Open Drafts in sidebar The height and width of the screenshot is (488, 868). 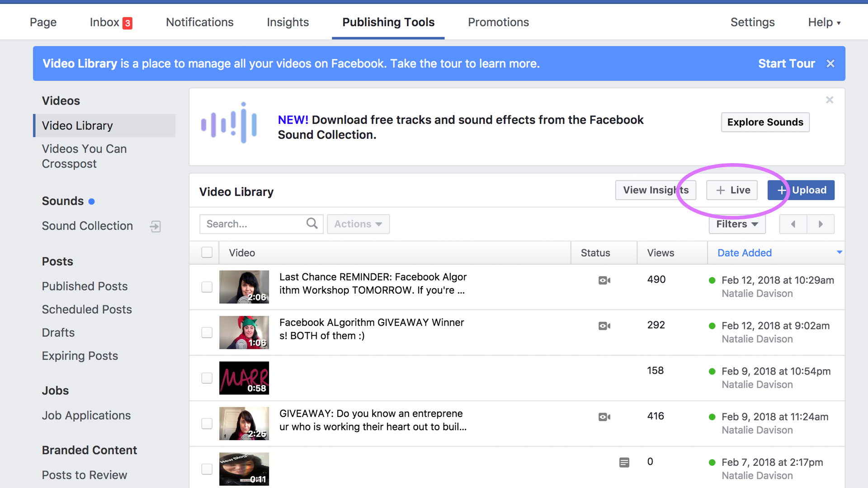pyautogui.click(x=58, y=333)
